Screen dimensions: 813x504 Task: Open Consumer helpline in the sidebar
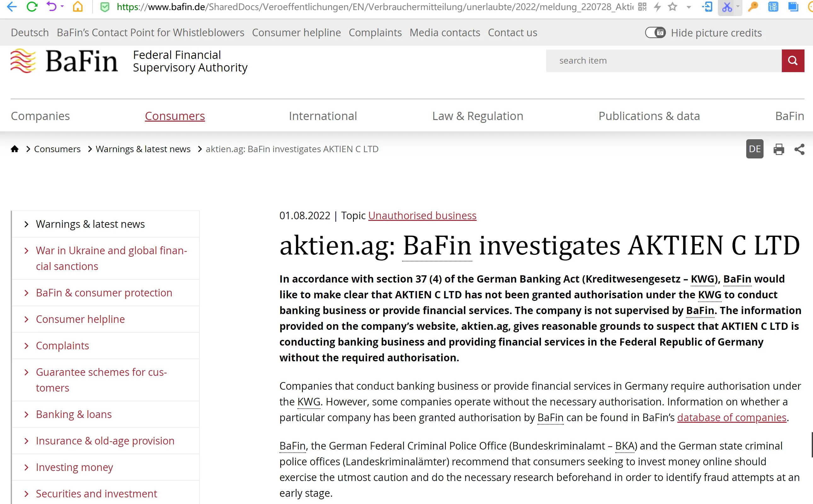pos(80,319)
